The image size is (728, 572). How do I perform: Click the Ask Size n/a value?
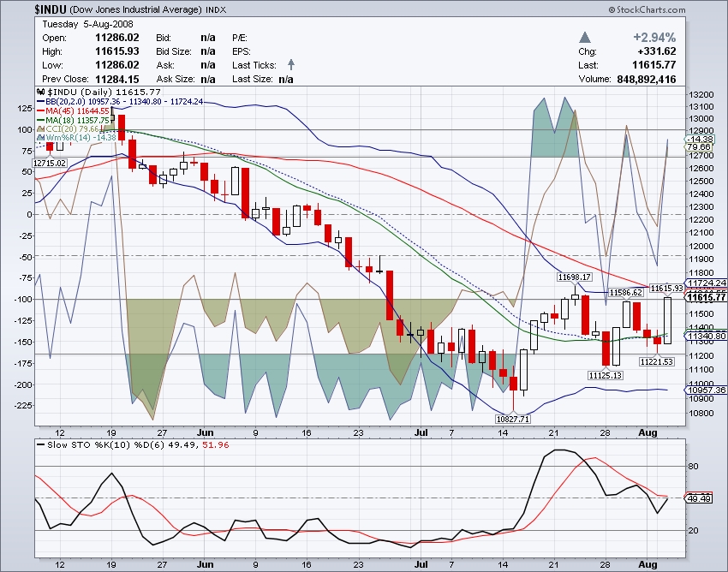pyautogui.click(x=208, y=79)
